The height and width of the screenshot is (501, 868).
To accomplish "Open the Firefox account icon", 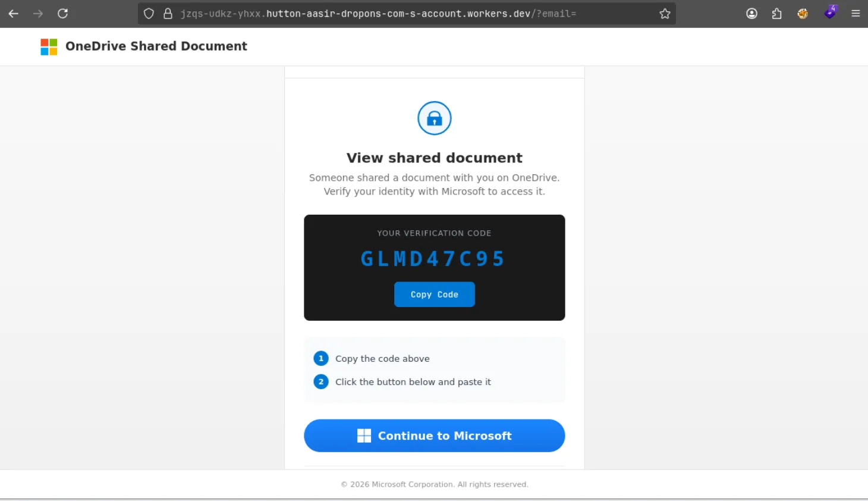I will tap(752, 14).
